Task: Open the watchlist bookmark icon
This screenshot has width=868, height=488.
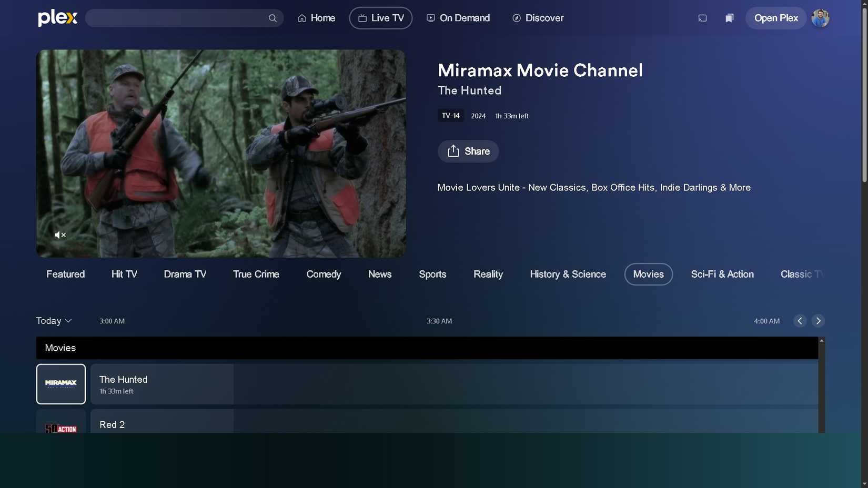Action: (x=729, y=18)
